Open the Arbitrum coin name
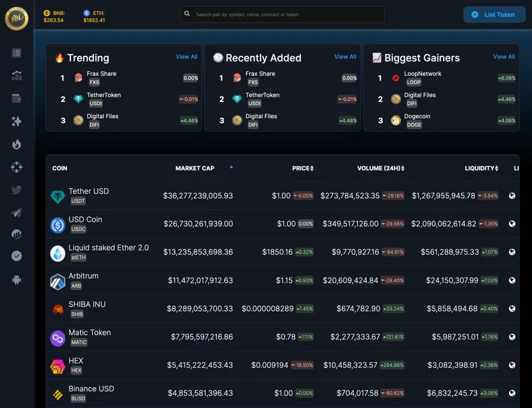 pos(83,276)
